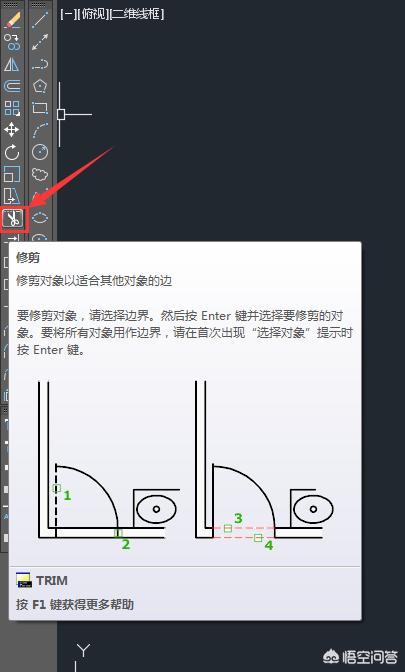Select the Rotate tool
405x672 pixels.
pyautogui.click(x=12, y=152)
